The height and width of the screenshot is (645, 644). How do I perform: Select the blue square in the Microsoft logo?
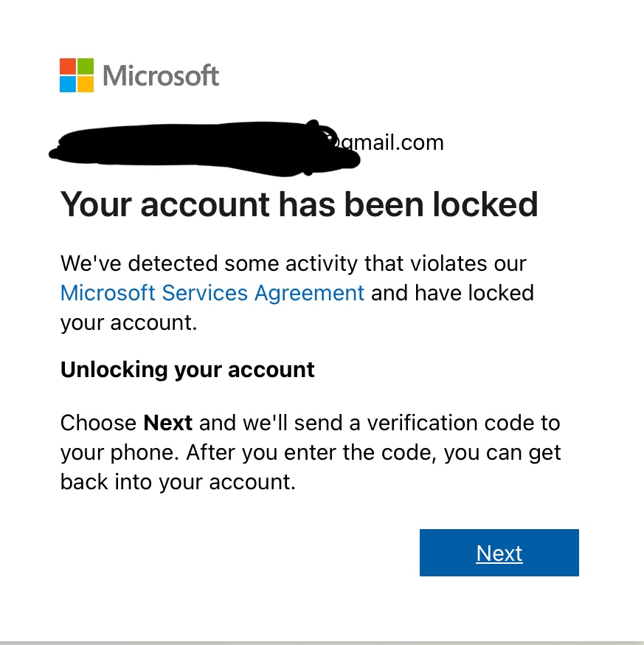click(x=66, y=83)
